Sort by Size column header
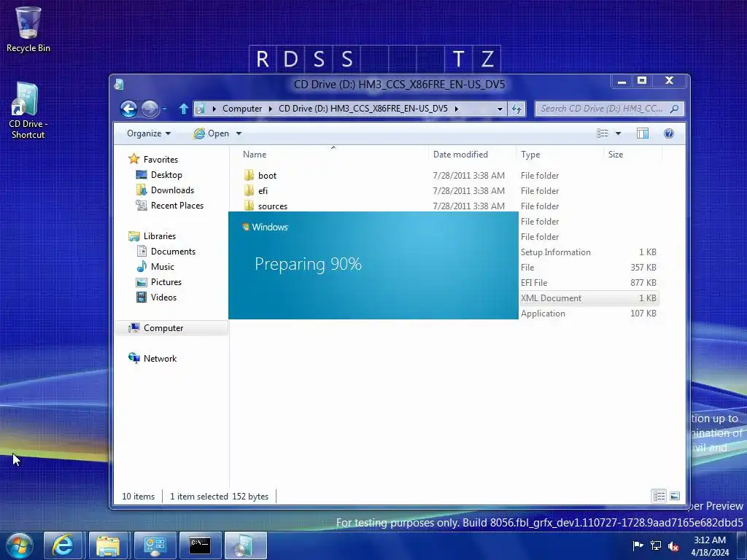Image resolution: width=747 pixels, height=560 pixels. coord(632,155)
